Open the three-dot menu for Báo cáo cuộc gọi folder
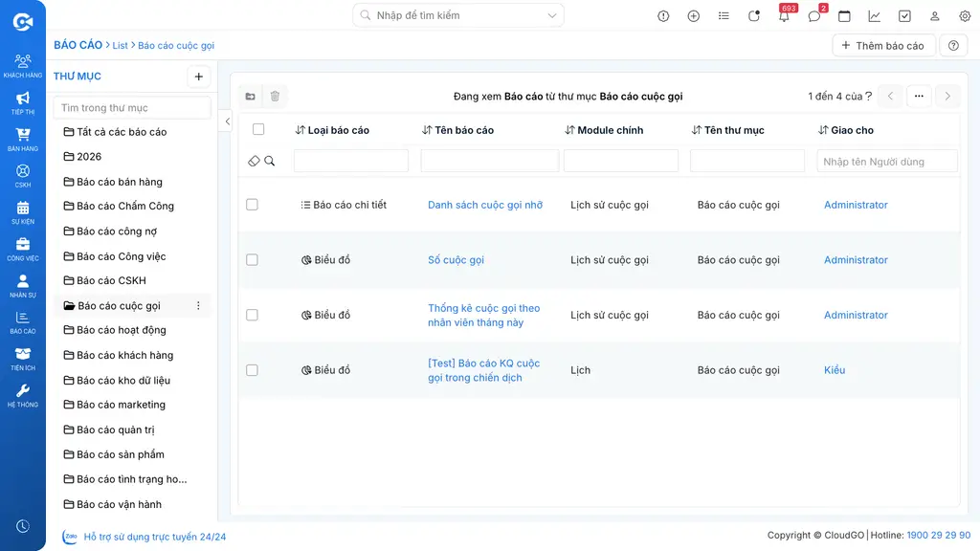The width and height of the screenshot is (980, 551). click(x=198, y=305)
